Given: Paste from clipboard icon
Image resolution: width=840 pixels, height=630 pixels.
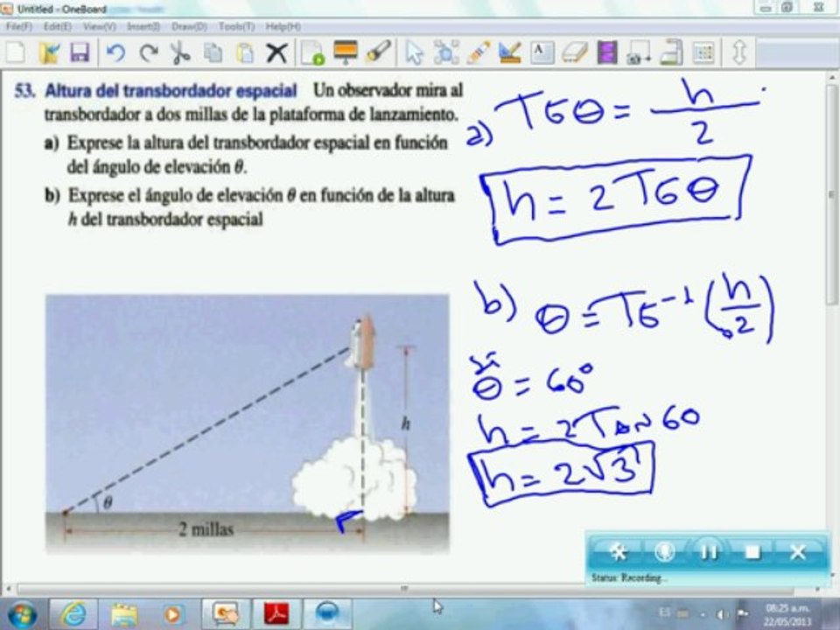Looking at the screenshot, I should tap(245, 53).
